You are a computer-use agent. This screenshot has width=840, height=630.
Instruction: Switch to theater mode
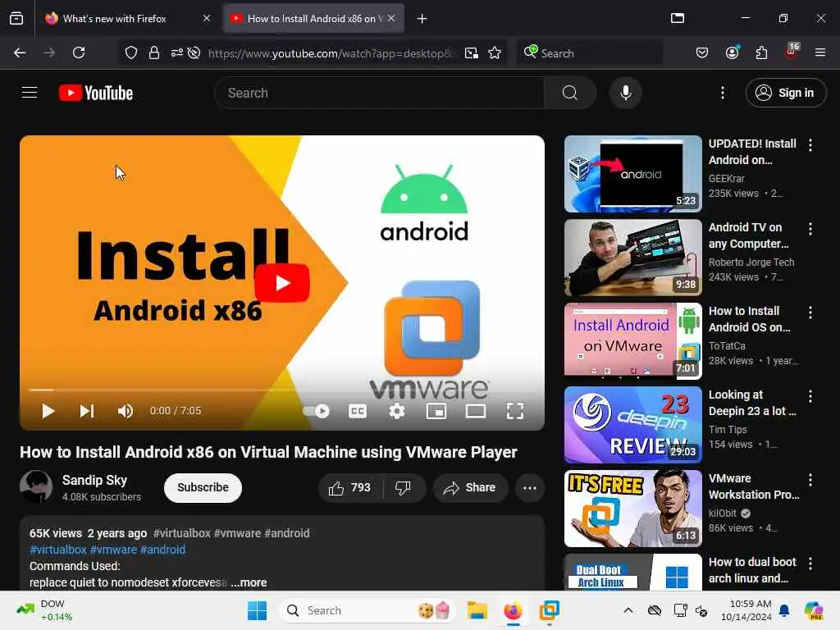475,411
